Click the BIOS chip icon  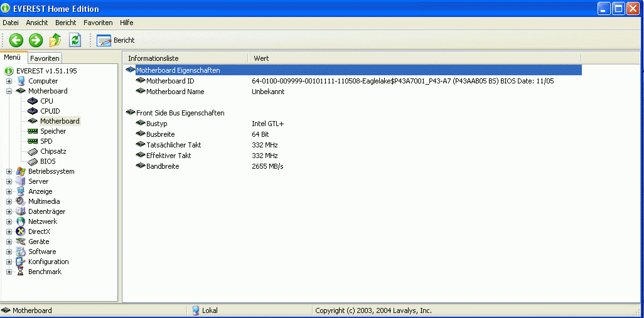(33, 161)
